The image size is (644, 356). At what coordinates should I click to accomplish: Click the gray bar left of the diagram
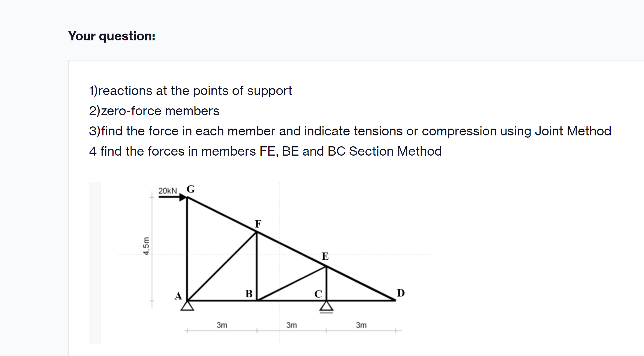point(95,263)
